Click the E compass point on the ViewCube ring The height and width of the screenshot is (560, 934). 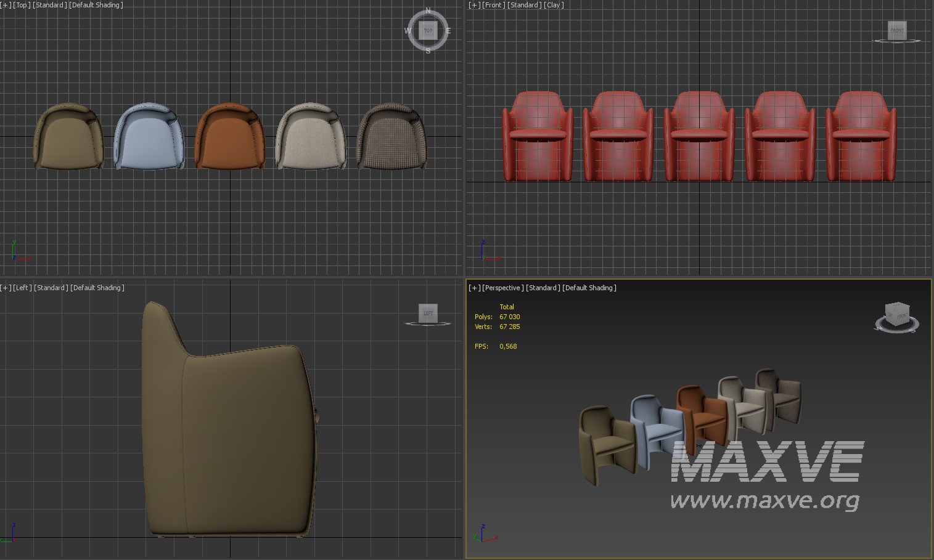[448, 31]
